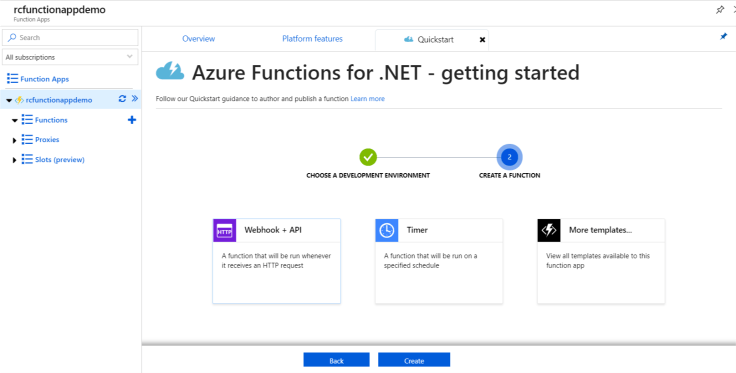Open the All subscriptions dropdown
The image size is (736, 373).
pos(70,57)
